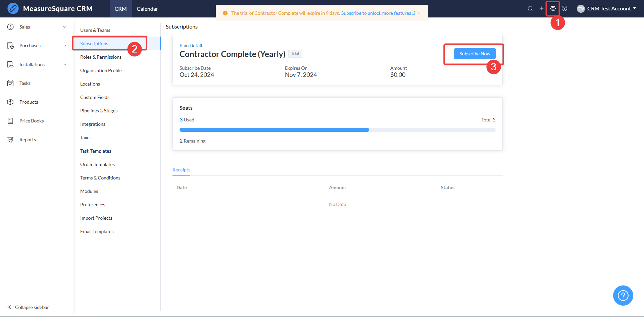Open Users & Teams settings
The height and width of the screenshot is (317, 644).
coord(95,30)
